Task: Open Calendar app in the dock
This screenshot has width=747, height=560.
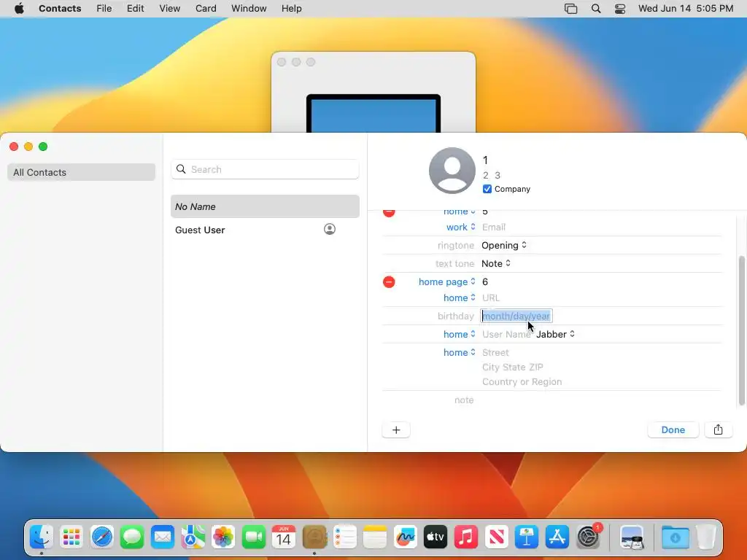Action: pyautogui.click(x=284, y=537)
